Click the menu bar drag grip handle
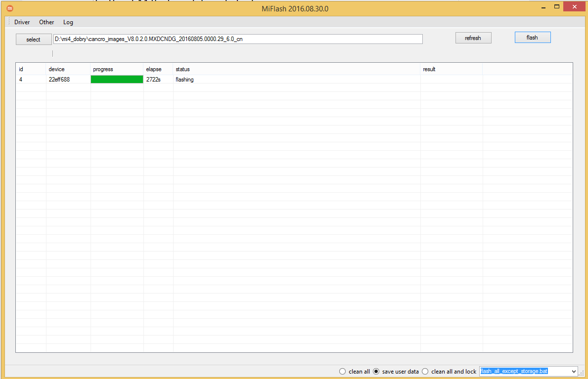This screenshot has height=379, width=588. coord(9,22)
